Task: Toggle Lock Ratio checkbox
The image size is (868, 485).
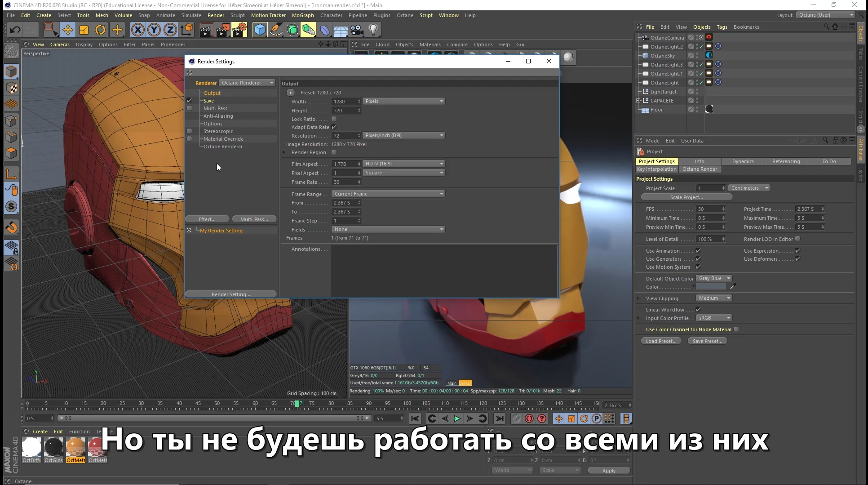Action: click(x=334, y=119)
